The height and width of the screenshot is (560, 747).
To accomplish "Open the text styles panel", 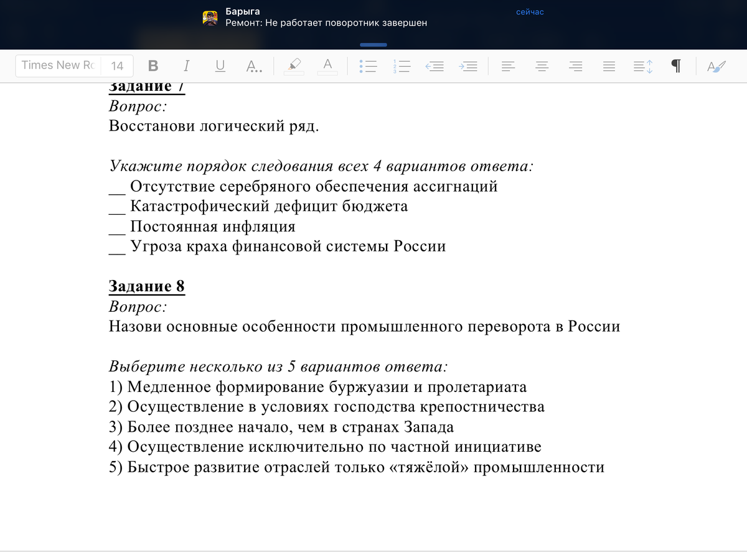I will click(716, 66).
